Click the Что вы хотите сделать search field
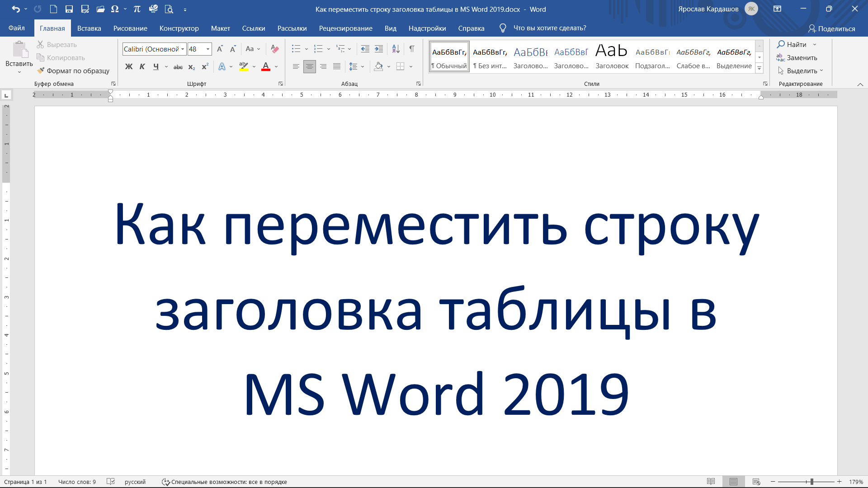The width and height of the screenshot is (868, 488). [x=550, y=28]
